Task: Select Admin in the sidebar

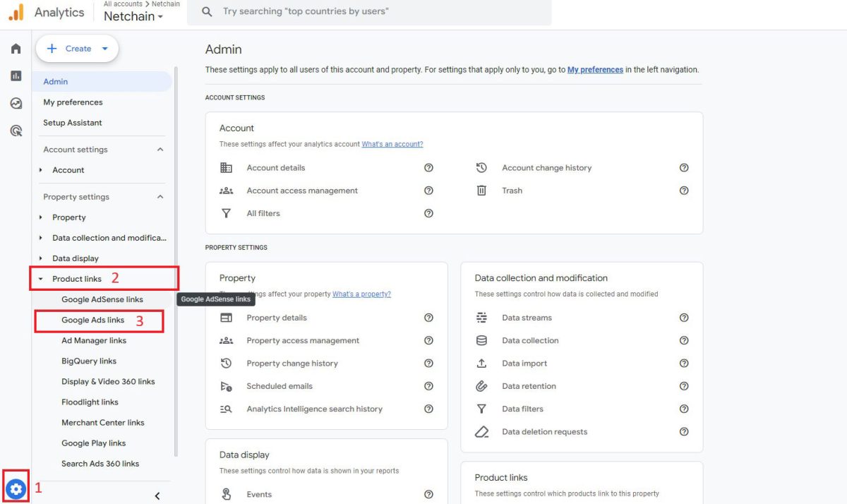Action: point(102,82)
